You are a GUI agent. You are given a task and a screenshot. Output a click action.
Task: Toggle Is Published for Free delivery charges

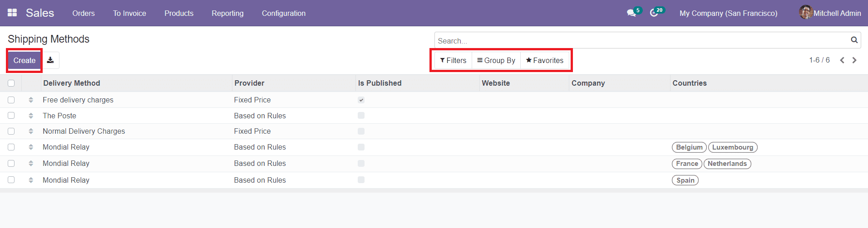click(361, 100)
